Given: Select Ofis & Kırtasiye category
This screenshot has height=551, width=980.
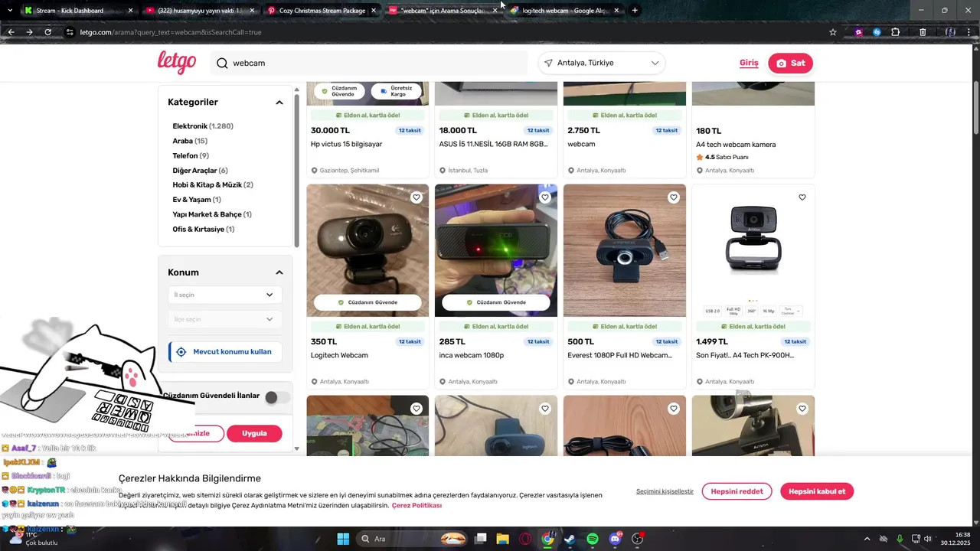Looking at the screenshot, I should tap(204, 230).
